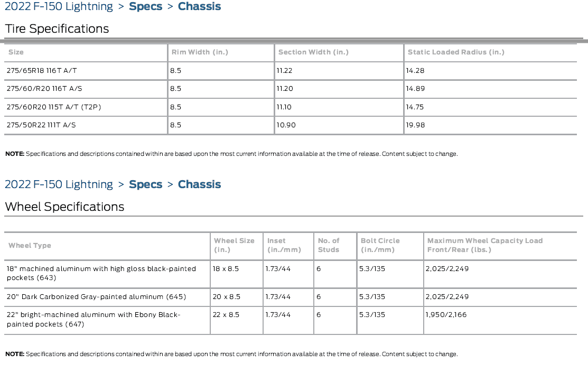Image resolution: width=588 pixels, height=373 pixels.
Task: Click the Tire Specifications heading
Action: tap(57, 29)
